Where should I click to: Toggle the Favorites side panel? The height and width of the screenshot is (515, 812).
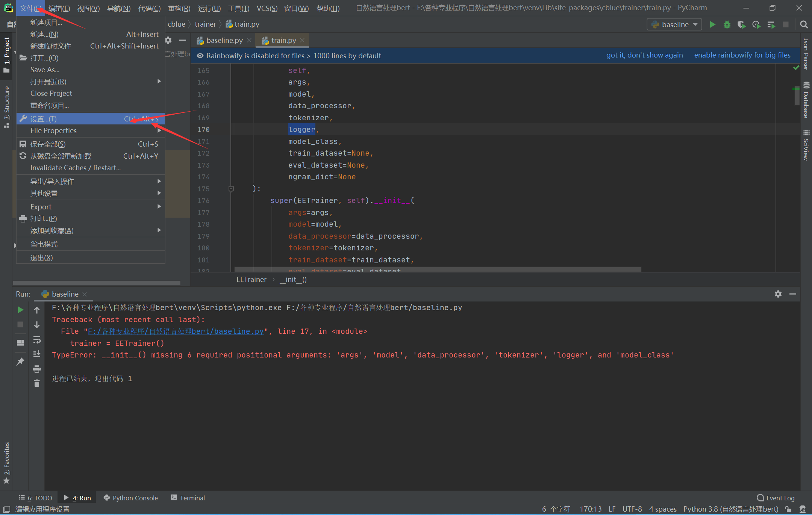click(6, 463)
